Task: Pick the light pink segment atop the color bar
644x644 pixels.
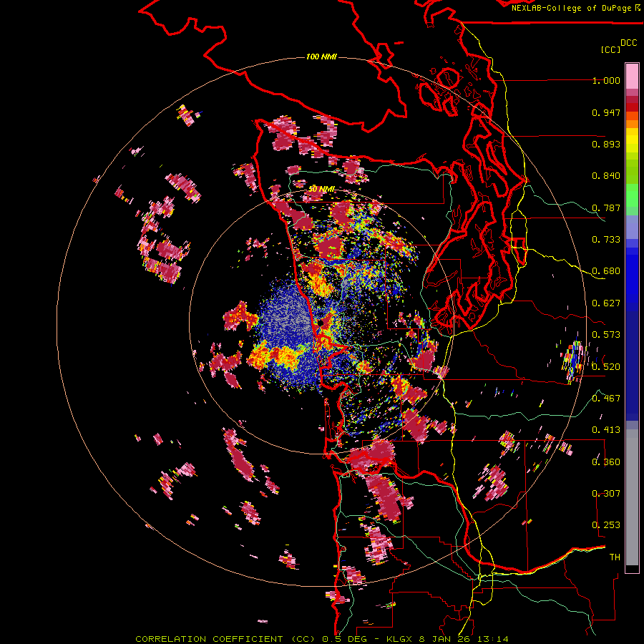Action: tap(632, 76)
